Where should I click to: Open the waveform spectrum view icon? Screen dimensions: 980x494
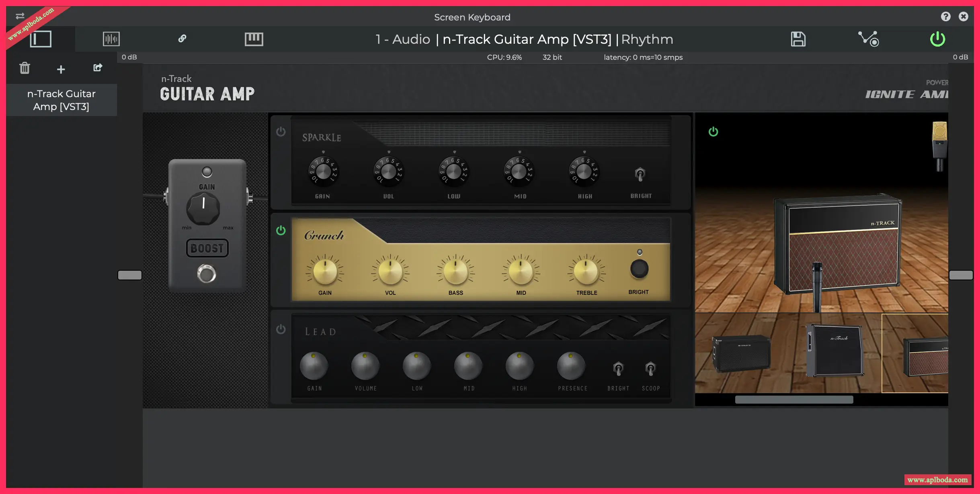tap(111, 39)
